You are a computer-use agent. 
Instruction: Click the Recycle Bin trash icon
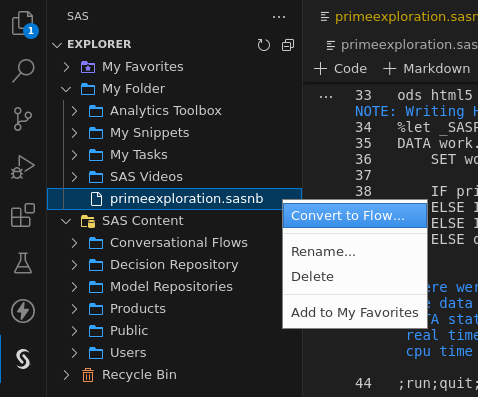coord(88,375)
